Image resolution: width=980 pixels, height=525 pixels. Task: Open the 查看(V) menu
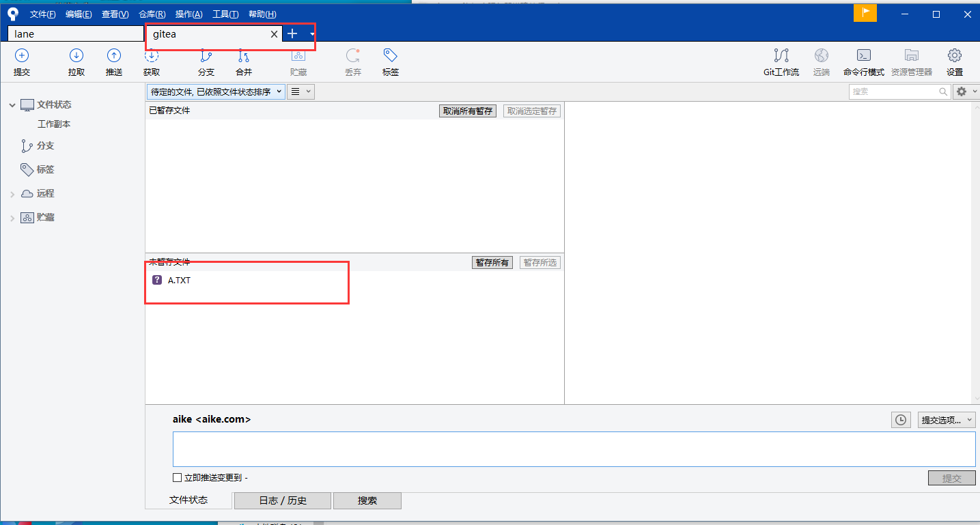coord(115,14)
